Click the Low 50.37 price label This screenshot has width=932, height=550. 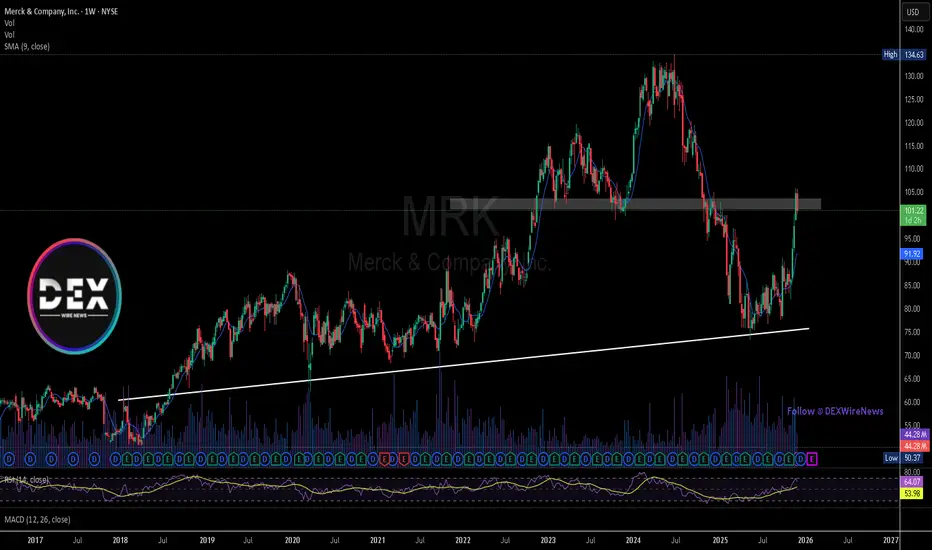click(x=903, y=458)
